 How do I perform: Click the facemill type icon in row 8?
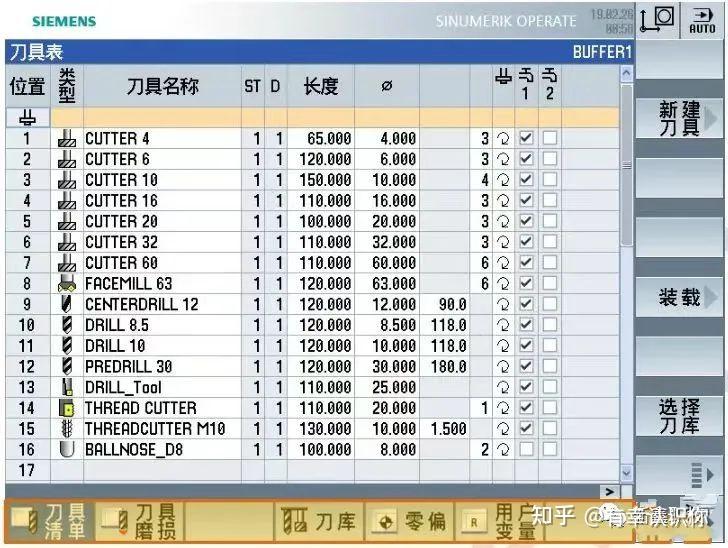(67, 283)
